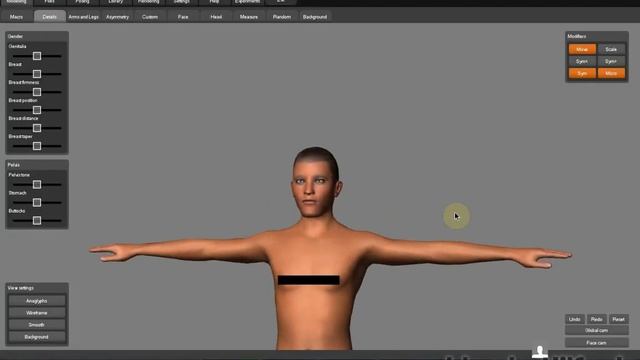Click the Pelvis tone slider handle
The height and width of the screenshot is (360, 640).
pyautogui.click(x=37, y=184)
